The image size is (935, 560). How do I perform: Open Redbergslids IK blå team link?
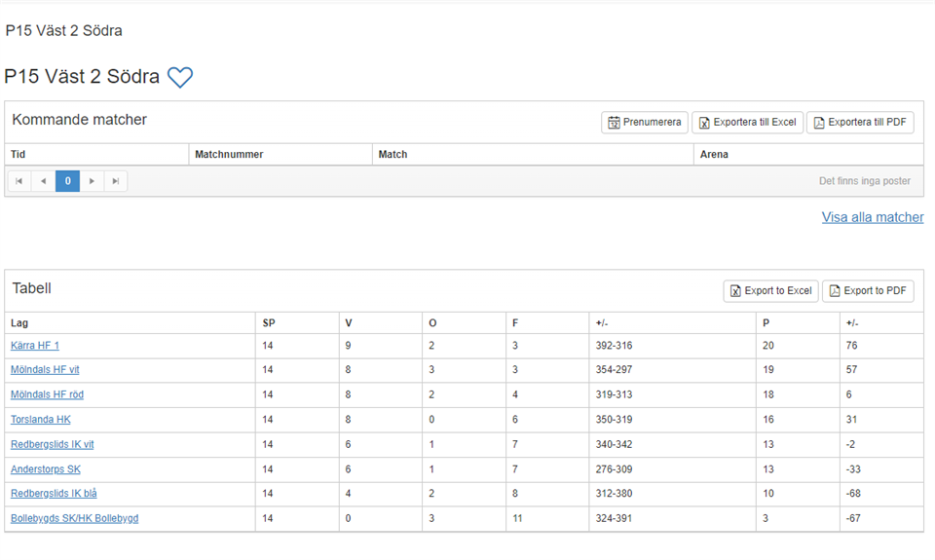tap(54, 494)
